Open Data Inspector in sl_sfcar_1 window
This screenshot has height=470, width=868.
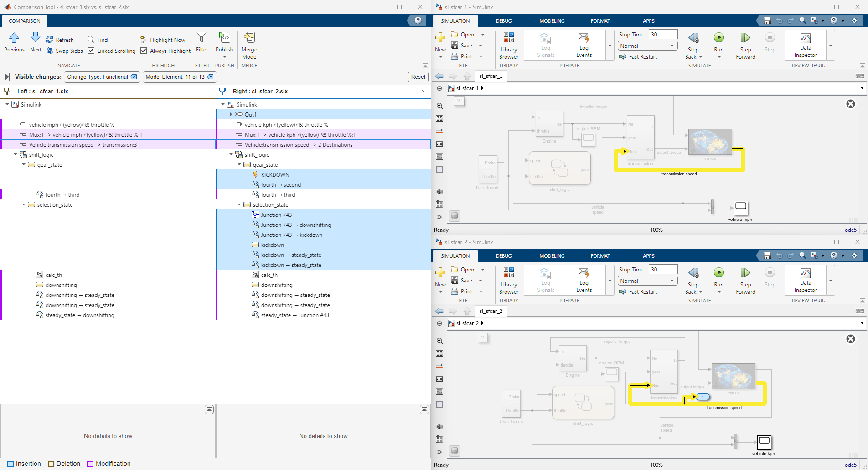coord(806,46)
